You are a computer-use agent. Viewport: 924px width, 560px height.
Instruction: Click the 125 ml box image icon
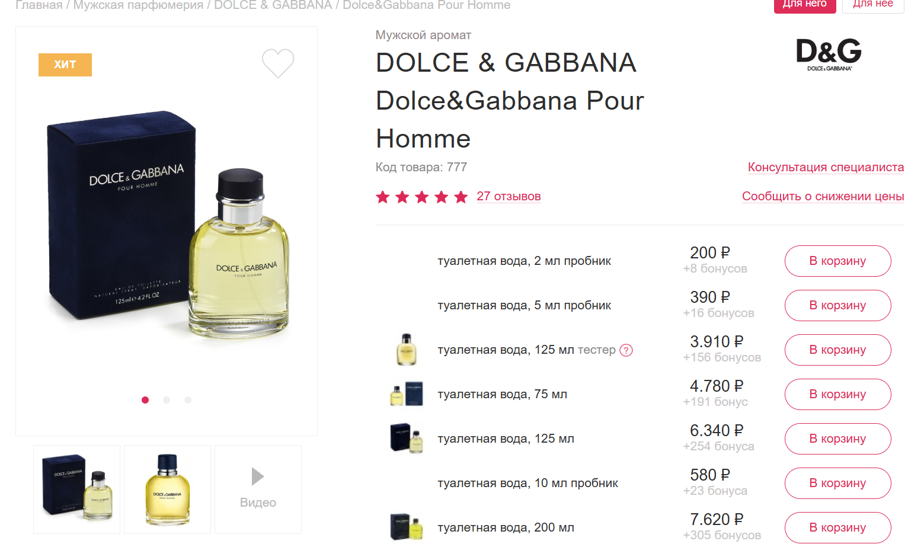tap(407, 439)
